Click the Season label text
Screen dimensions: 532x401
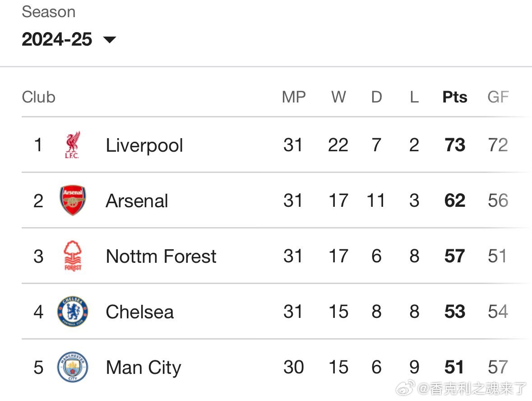49,12
